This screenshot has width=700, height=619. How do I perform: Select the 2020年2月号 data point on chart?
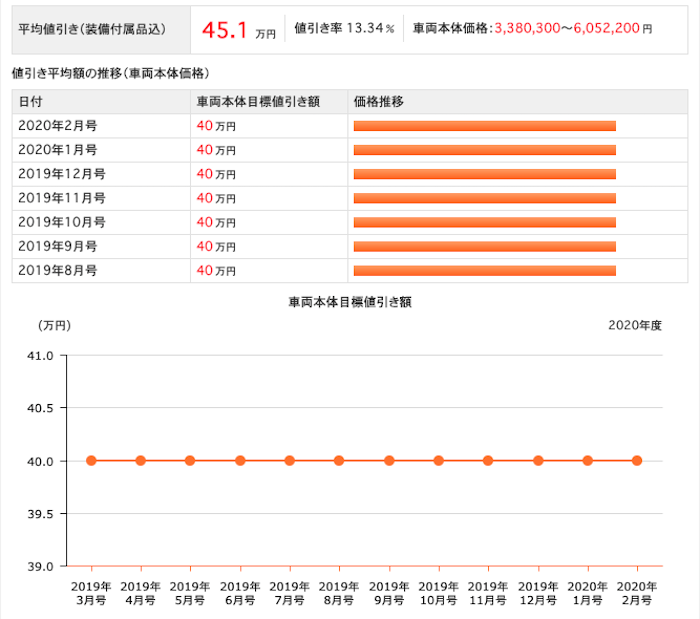pyautogui.click(x=637, y=461)
